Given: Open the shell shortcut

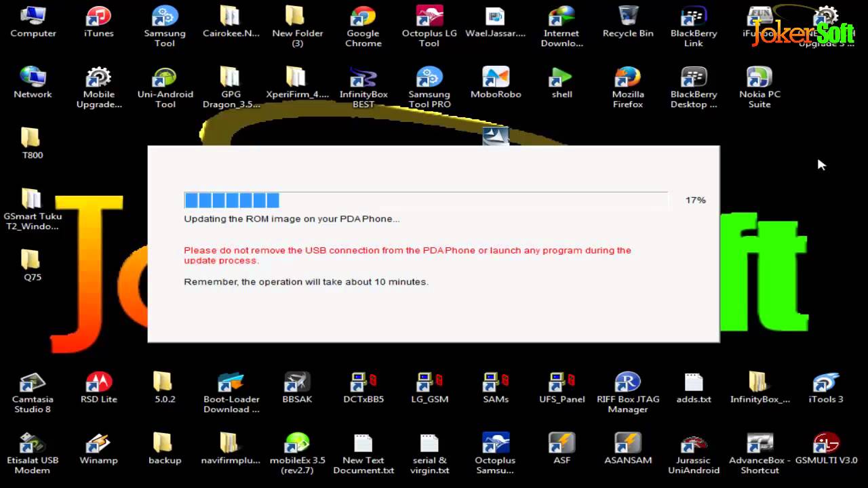Looking at the screenshot, I should pyautogui.click(x=561, y=83).
